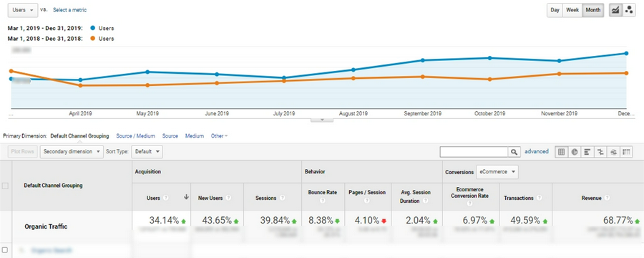Open the Secondary dimension dropdown
The image size is (644, 258).
[72, 151]
